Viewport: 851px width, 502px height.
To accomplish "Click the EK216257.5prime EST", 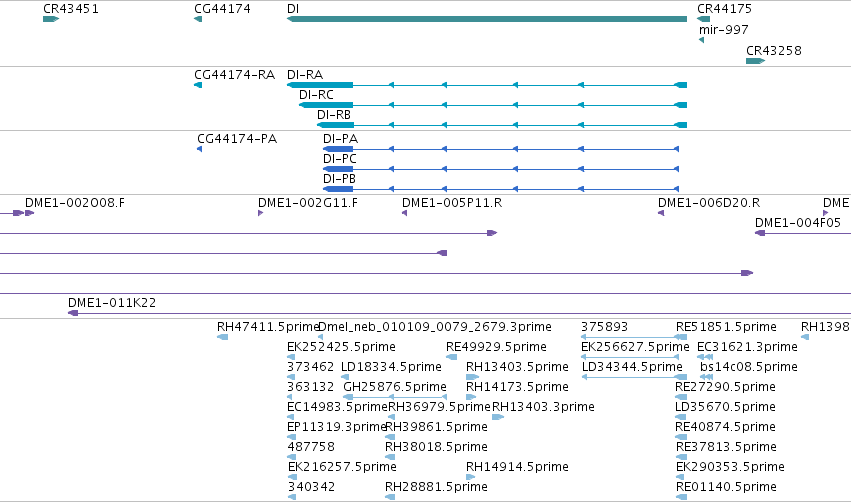I will click(x=292, y=478).
